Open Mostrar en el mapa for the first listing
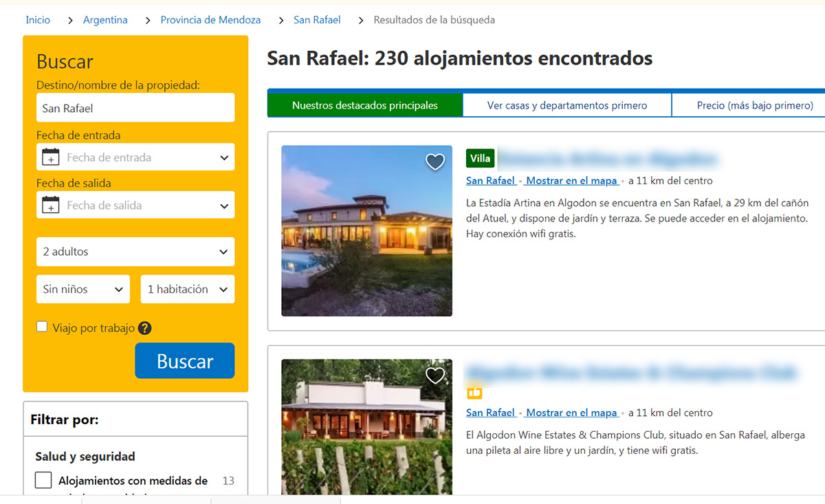 coord(571,180)
